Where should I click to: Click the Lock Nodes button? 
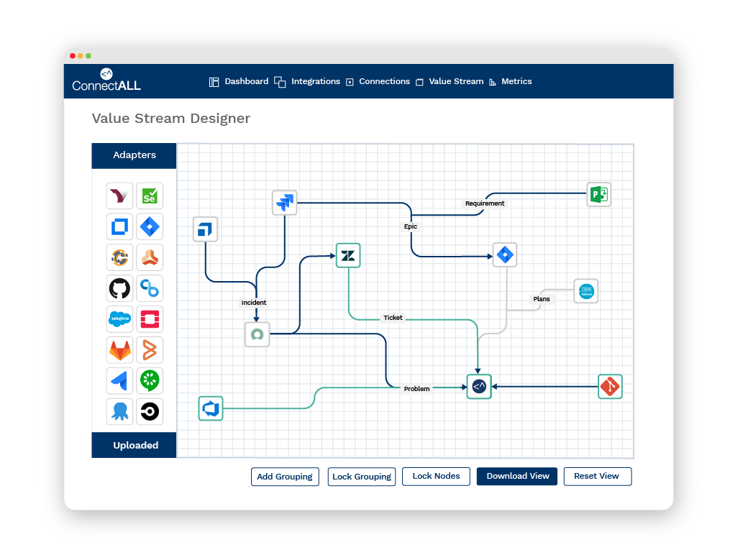click(436, 476)
